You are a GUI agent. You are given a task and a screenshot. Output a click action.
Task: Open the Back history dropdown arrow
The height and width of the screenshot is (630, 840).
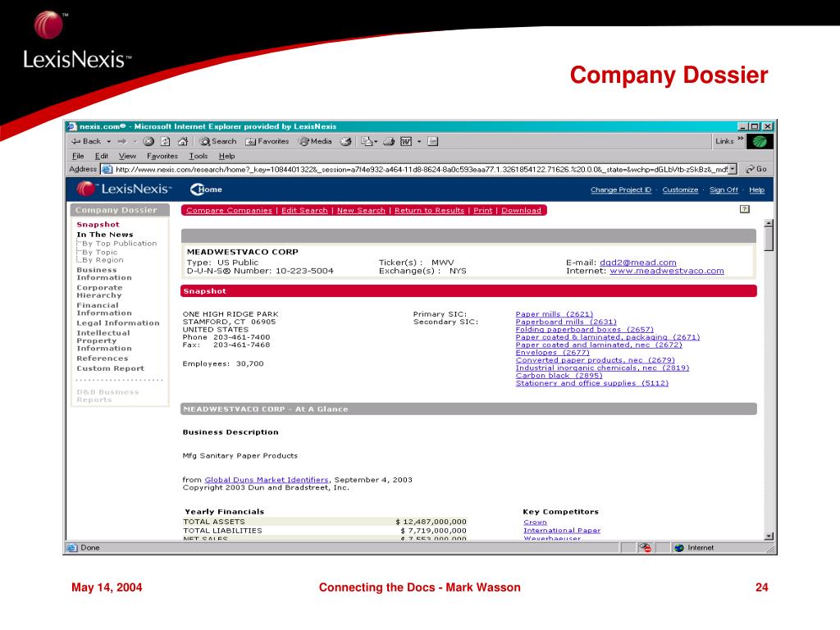click(109, 142)
